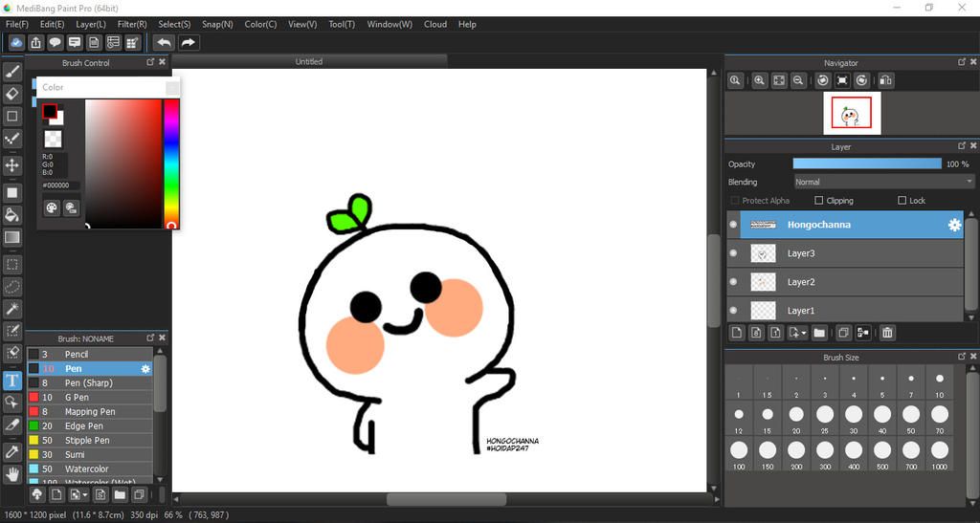Hide Layer1 visibility dot
This screenshot has width=980, height=523.
pos(734,310)
